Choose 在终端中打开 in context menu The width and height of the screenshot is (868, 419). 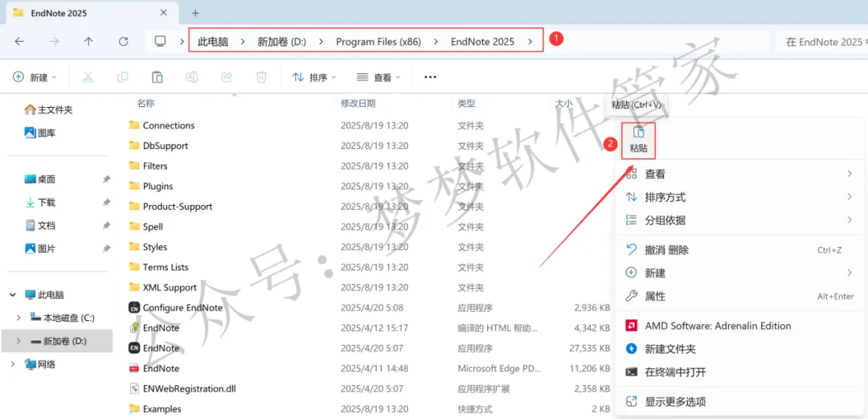(739, 372)
